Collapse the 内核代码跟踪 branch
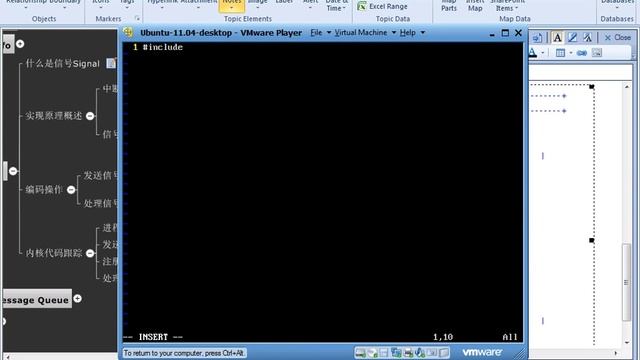 coord(90,253)
